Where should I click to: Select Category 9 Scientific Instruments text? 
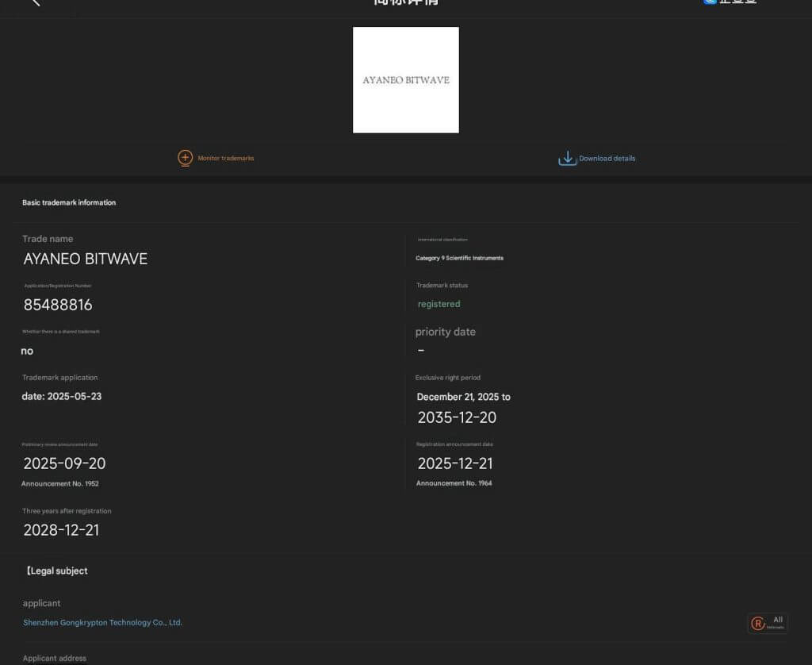(459, 258)
